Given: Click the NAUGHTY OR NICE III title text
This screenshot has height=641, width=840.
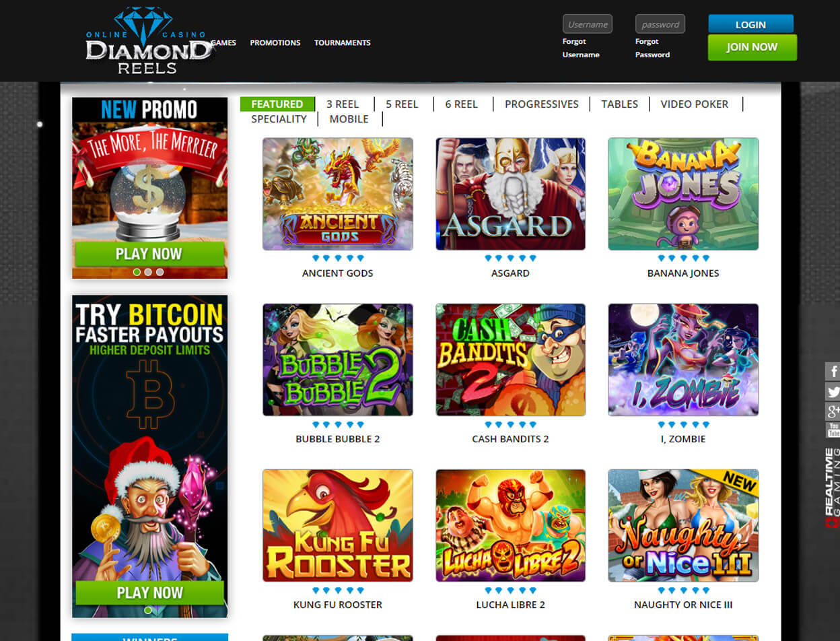Looking at the screenshot, I should [x=683, y=605].
